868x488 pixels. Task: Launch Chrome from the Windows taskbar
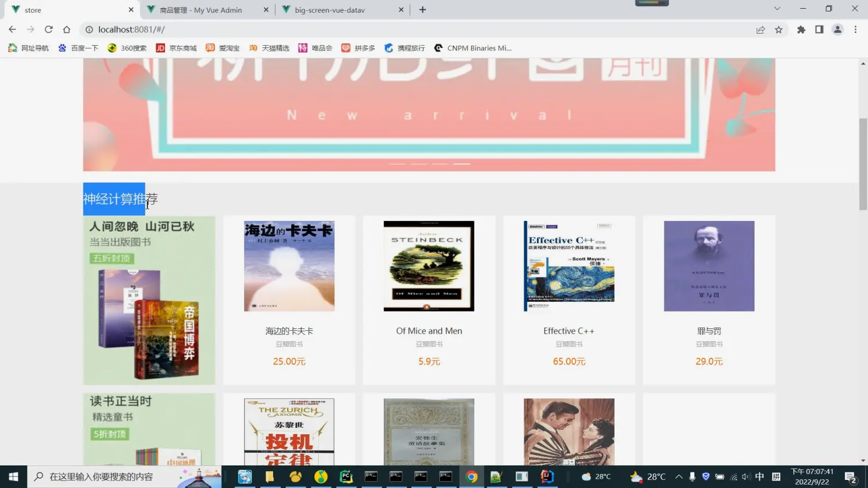pos(472,476)
